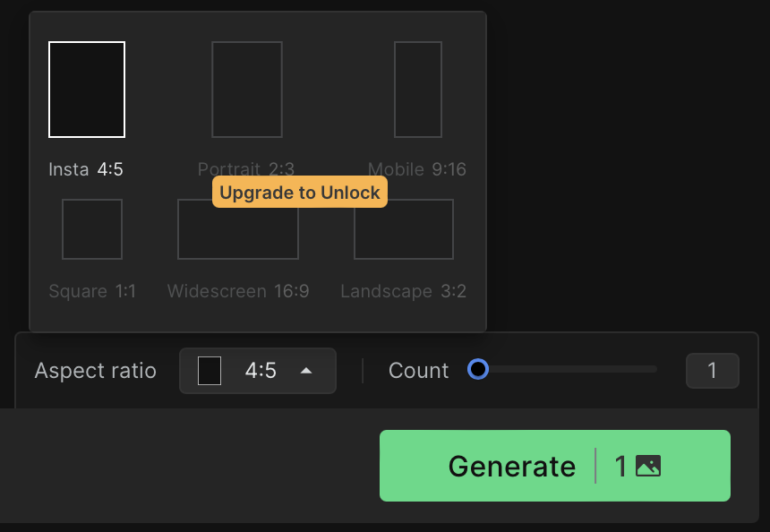Choose the Widescreen 16:9 ratio icon
The image size is (770, 532).
pyautogui.click(x=238, y=229)
